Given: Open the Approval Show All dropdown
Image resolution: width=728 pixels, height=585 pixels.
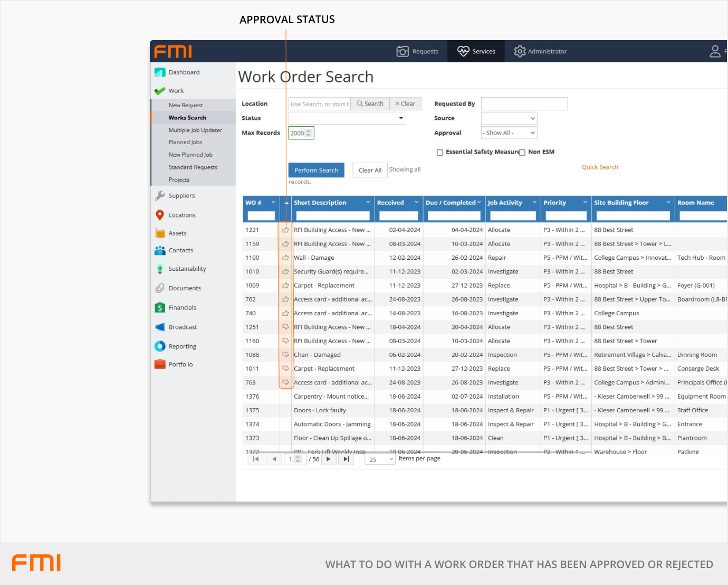Looking at the screenshot, I should (509, 133).
